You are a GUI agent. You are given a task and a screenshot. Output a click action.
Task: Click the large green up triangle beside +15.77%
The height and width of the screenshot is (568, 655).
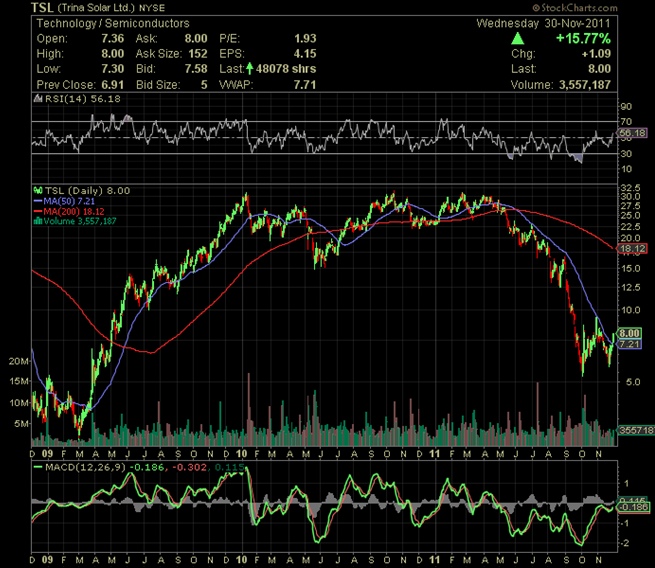518,39
